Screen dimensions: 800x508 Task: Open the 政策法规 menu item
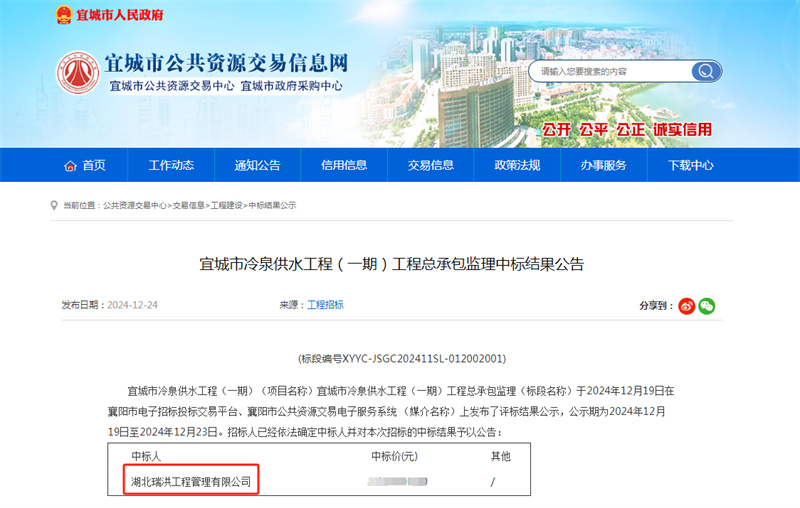coord(517,165)
